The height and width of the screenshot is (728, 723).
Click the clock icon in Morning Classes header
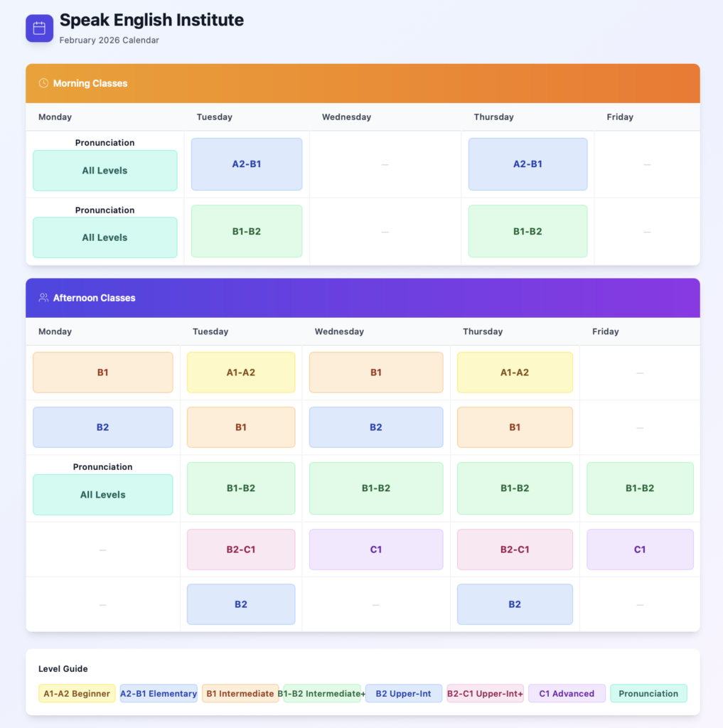tap(43, 83)
